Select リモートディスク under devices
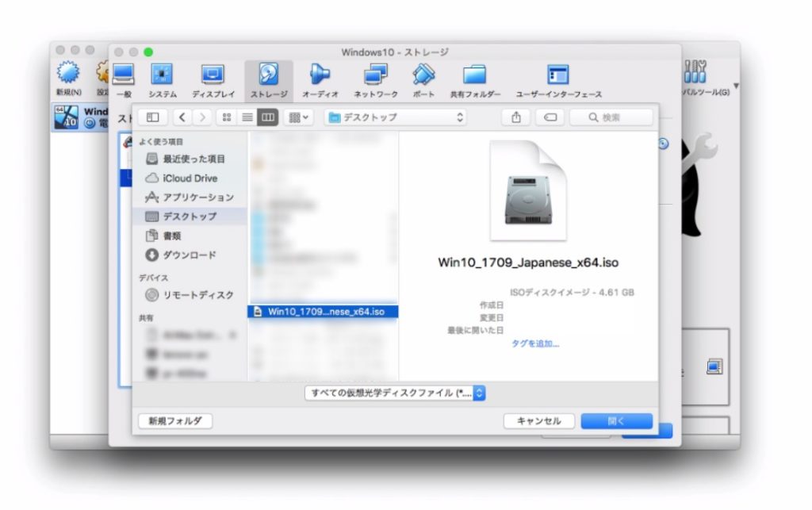 190,295
